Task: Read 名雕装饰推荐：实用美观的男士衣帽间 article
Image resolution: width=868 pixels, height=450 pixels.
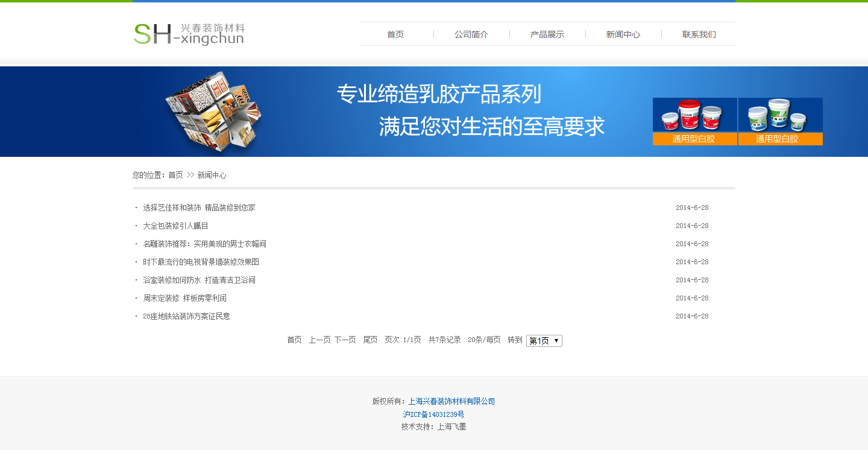Action: 204,244
